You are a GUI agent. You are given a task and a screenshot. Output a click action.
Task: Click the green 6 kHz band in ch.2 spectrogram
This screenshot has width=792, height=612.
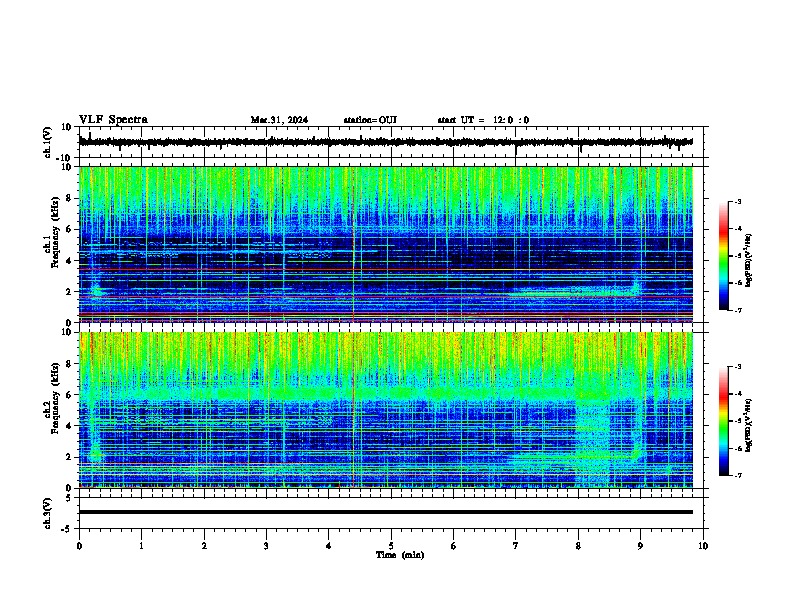[386, 392]
